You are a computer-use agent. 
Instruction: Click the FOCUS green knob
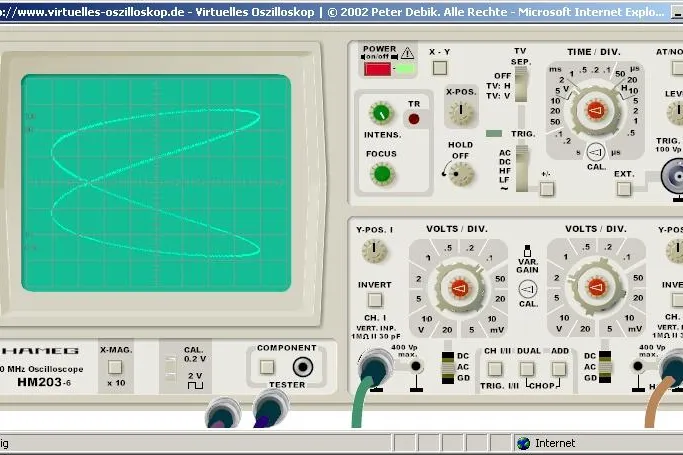tap(382, 174)
